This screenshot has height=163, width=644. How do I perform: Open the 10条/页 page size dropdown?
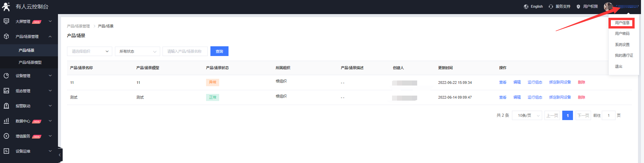tap(527, 116)
